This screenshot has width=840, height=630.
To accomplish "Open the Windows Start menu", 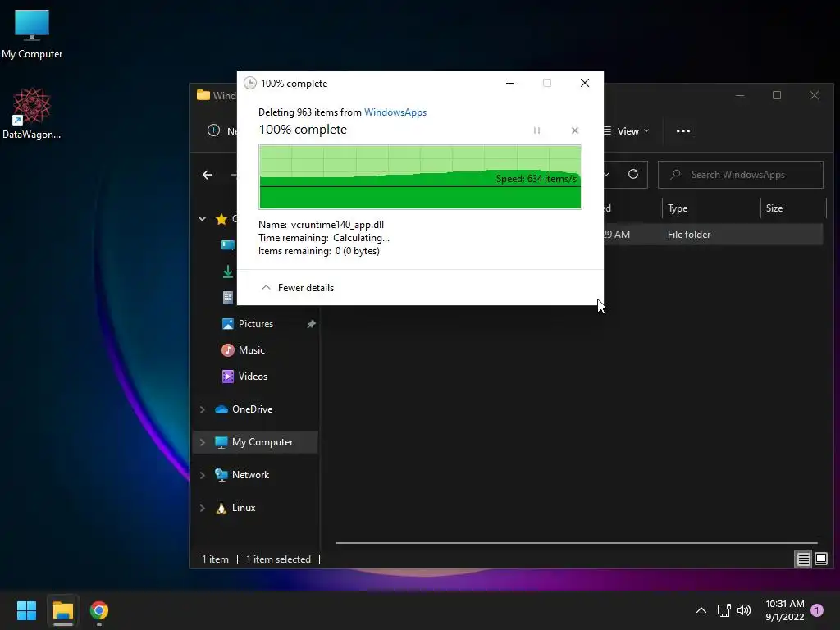I will pyautogui.click(x=26, y=610).
